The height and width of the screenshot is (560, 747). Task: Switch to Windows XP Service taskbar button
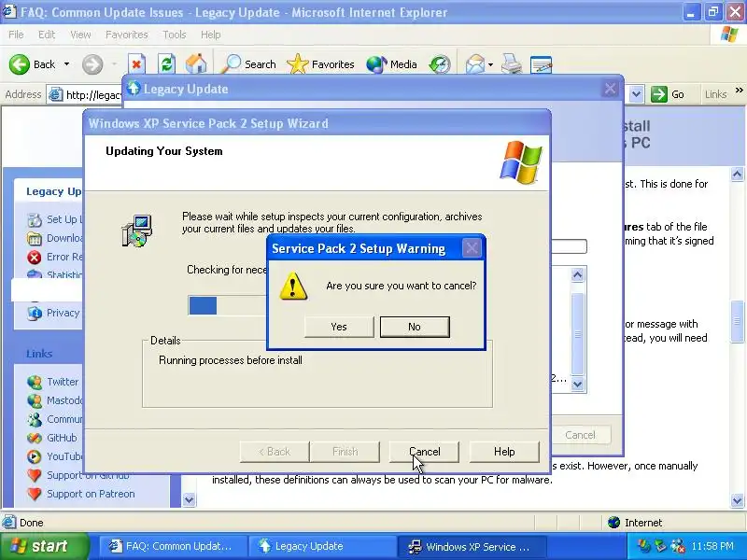[x=472, y=546]
